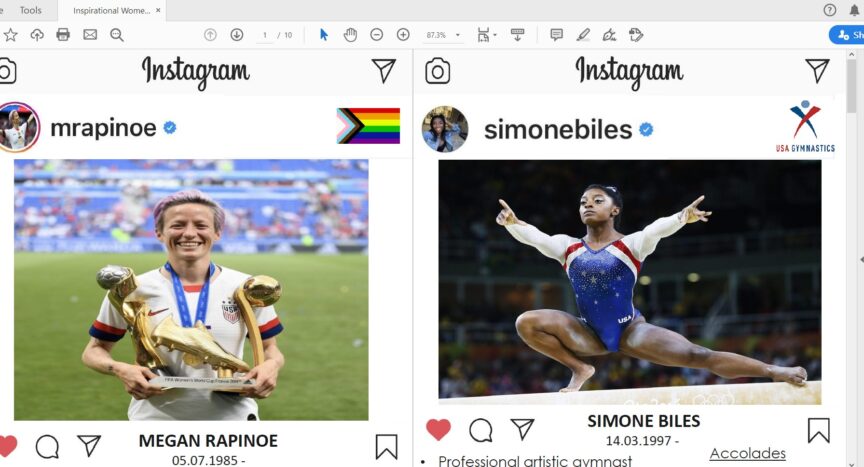Add a comment with speech bubble tool
Viewport: 864px width, 467px height.
tap(557, 35)
